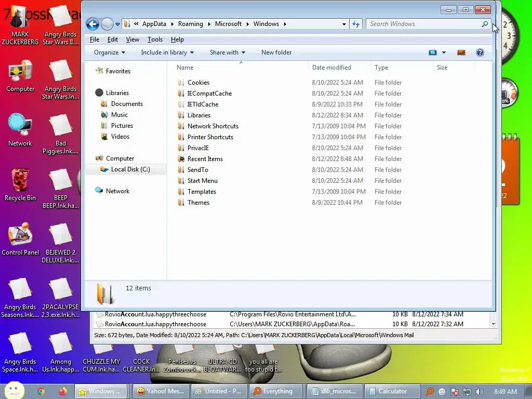532x399 pixels.
Task: Click the Forward navigation arrow in Explorer
Action: pyautogui.click(x=107, y=24)
